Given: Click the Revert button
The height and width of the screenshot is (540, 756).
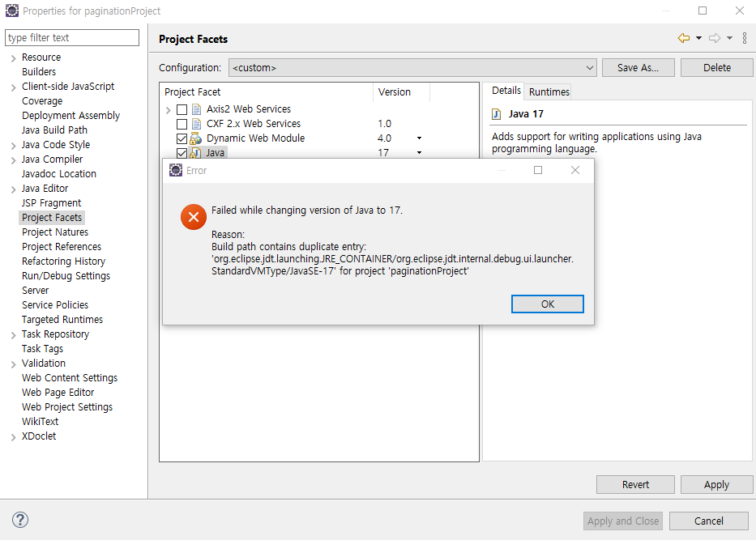Looking at the screenshot, I should (x=635, y=485).
